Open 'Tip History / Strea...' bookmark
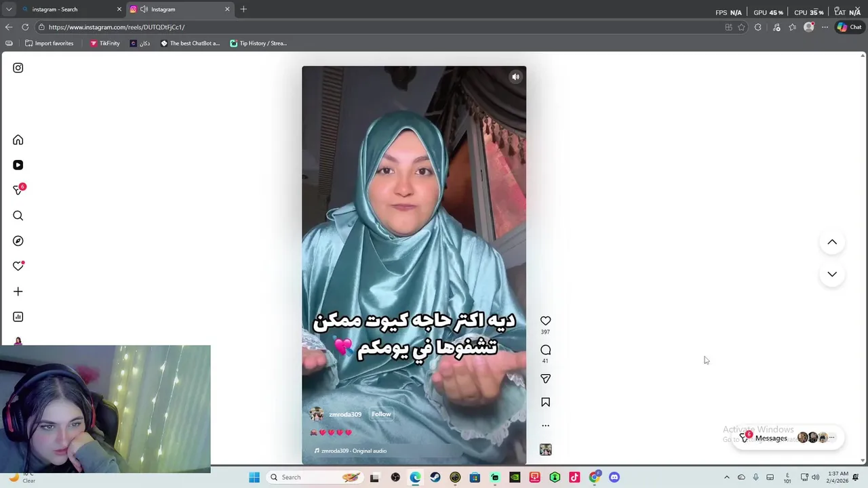Viewport: 868px width, 488px height. coord(258,43)
